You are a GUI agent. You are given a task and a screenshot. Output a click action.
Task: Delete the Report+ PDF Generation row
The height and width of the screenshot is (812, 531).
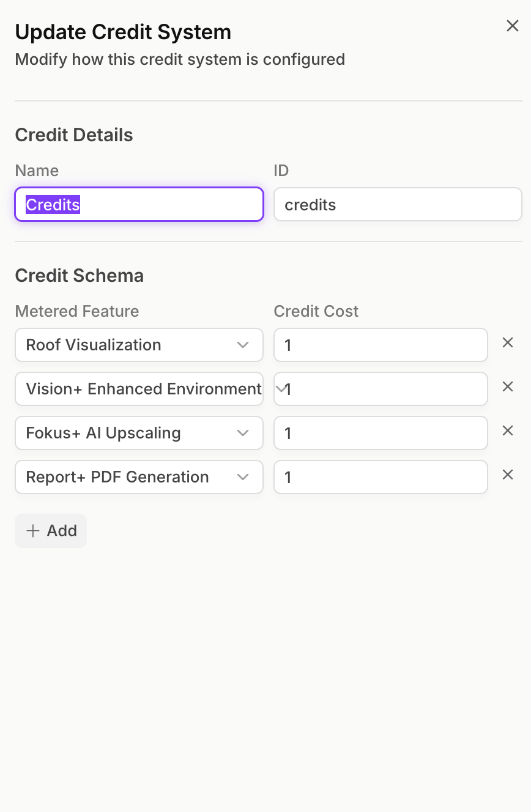(507, 475)
